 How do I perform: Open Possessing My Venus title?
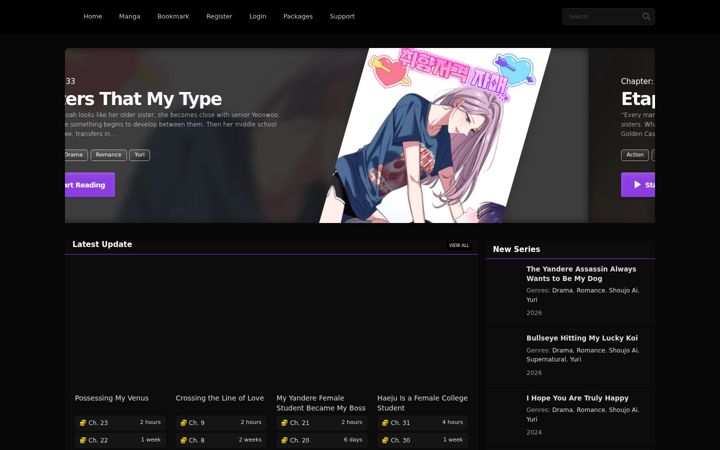click(x=112, y=398)
